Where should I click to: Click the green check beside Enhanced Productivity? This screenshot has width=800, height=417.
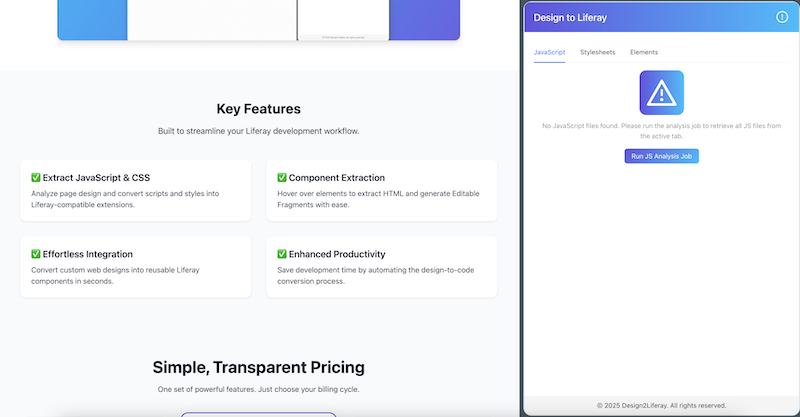pyautogui.click(x=282, y=254)
